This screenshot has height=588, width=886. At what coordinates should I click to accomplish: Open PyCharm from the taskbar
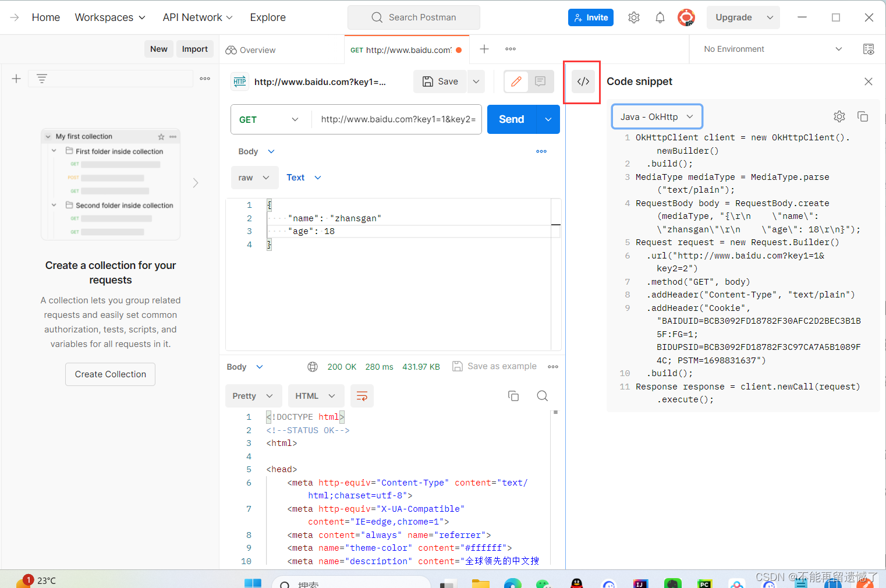point(704,583)
